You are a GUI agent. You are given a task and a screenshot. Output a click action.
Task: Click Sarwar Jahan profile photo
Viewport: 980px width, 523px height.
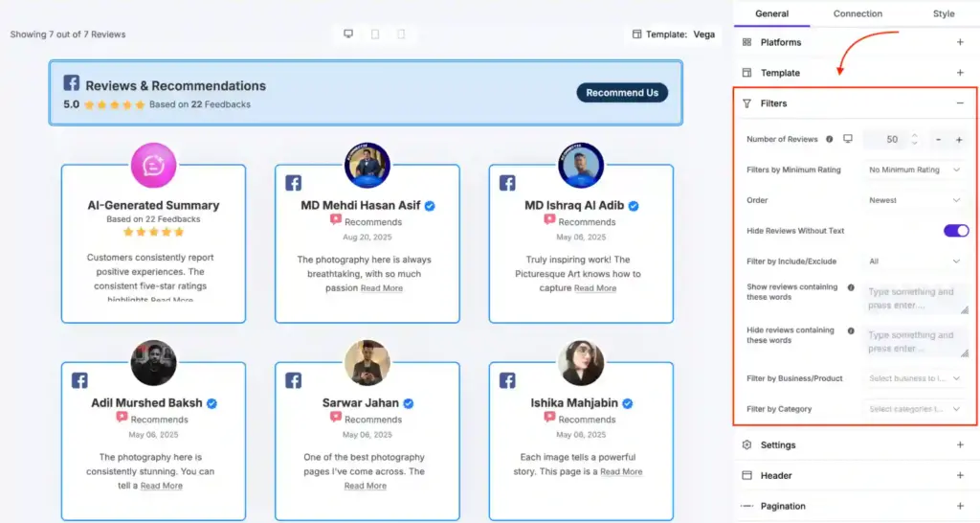367,363
